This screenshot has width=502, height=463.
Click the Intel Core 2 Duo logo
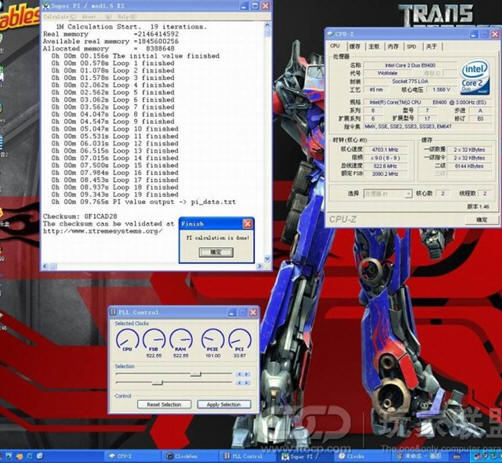pyautogui.click(x=475, y=77)
